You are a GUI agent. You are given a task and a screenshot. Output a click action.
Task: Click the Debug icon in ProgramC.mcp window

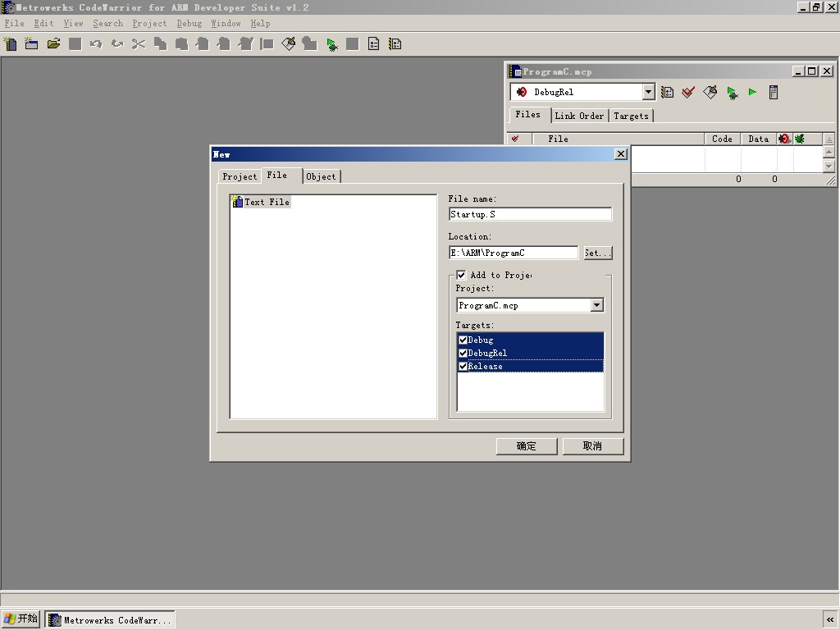(733, 92)
